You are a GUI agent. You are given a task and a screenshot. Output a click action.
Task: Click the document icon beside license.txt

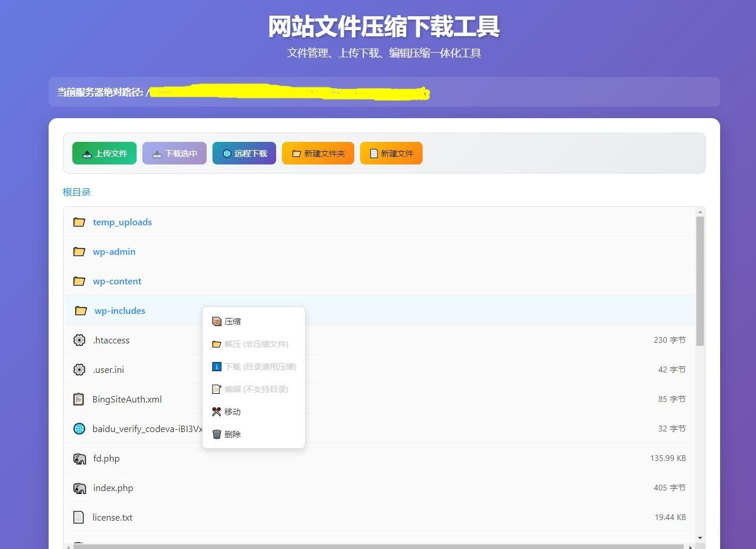79,518
